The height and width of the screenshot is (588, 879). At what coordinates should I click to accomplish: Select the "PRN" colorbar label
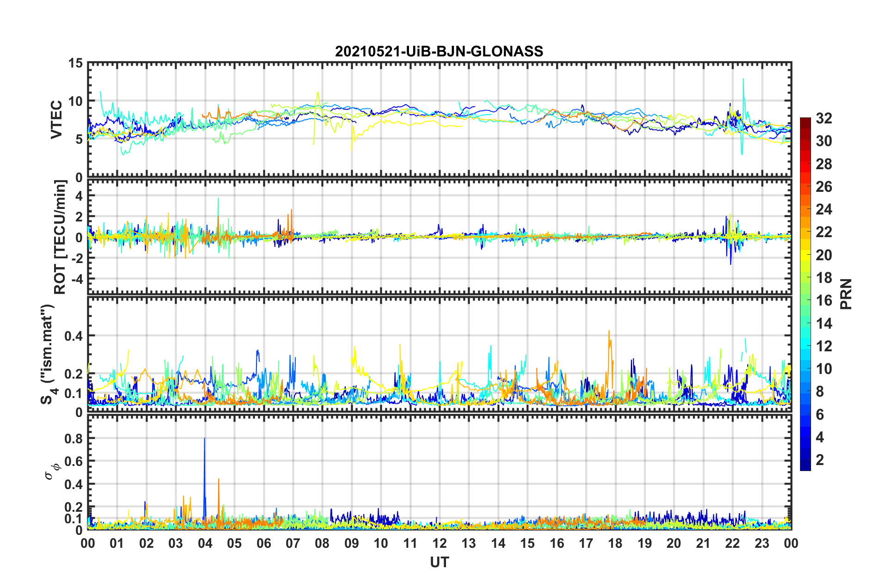tap(846, 294)
